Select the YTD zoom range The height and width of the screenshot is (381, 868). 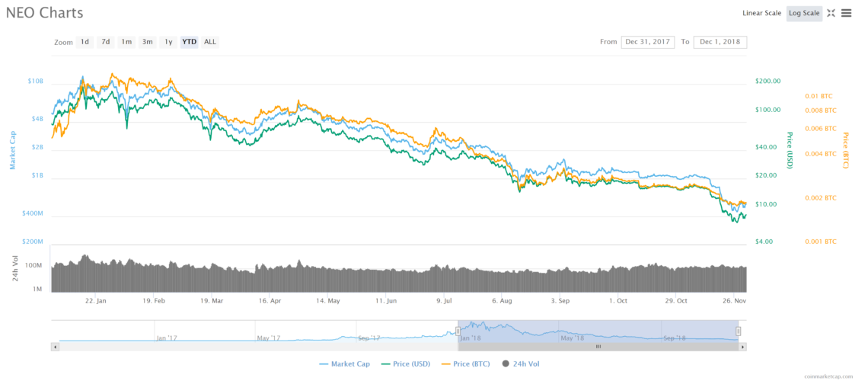click(x=190, y=42)
